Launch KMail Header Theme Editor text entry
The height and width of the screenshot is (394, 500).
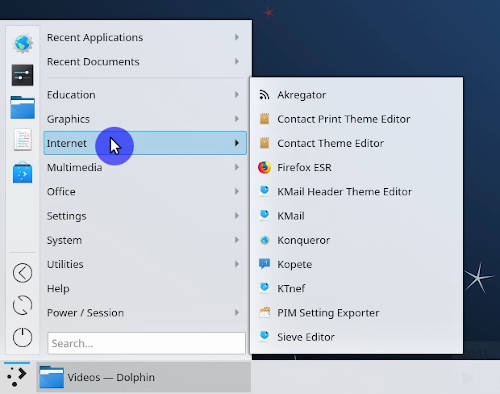pos(344,192)
